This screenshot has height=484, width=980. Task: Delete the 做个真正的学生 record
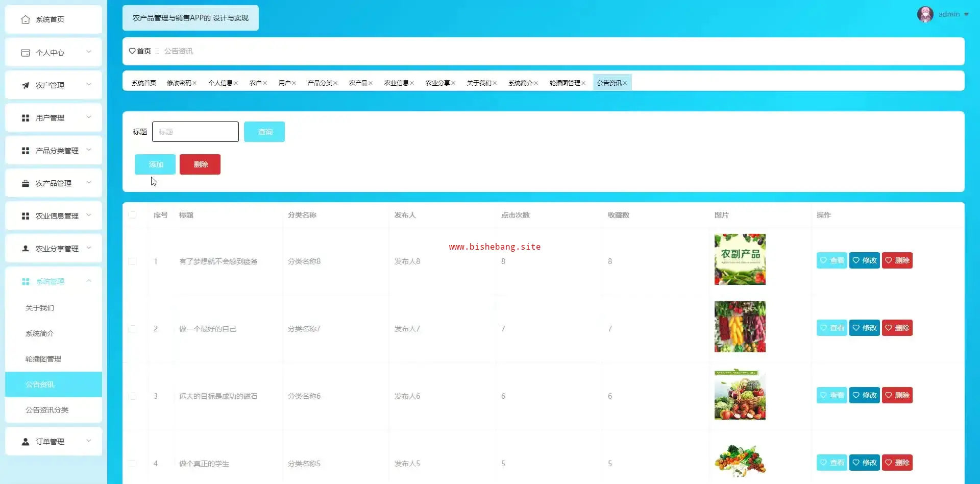click(x=897, y=463)
